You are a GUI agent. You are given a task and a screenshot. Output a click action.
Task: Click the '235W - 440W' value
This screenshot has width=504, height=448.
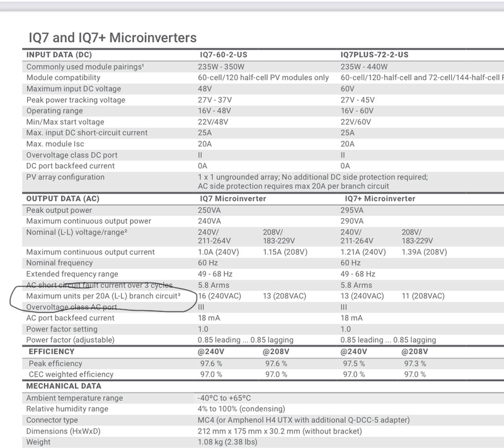pos(364,67)
